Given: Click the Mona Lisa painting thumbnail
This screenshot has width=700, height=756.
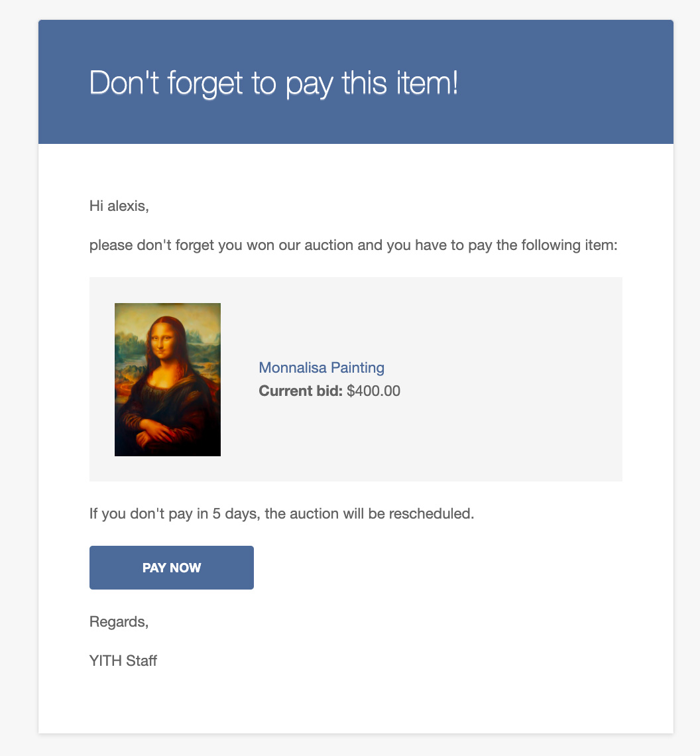Looking at the screenshot, I should (x=168, y=379).
